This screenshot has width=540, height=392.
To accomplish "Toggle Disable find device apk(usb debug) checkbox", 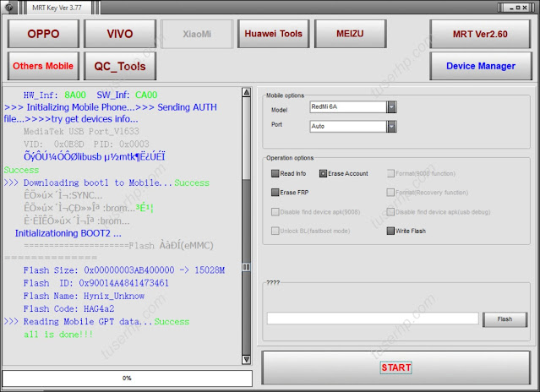I will coord(390,212).
